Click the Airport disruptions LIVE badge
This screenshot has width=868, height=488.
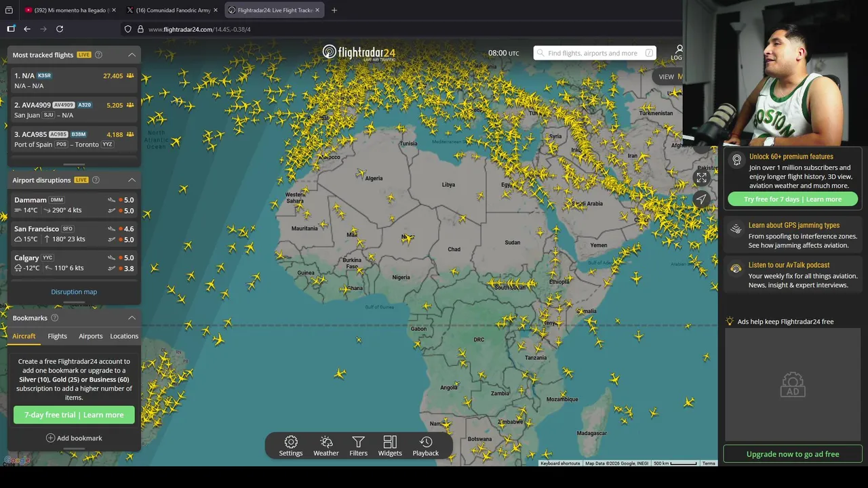pyautogui.click(x=81, y=180)
